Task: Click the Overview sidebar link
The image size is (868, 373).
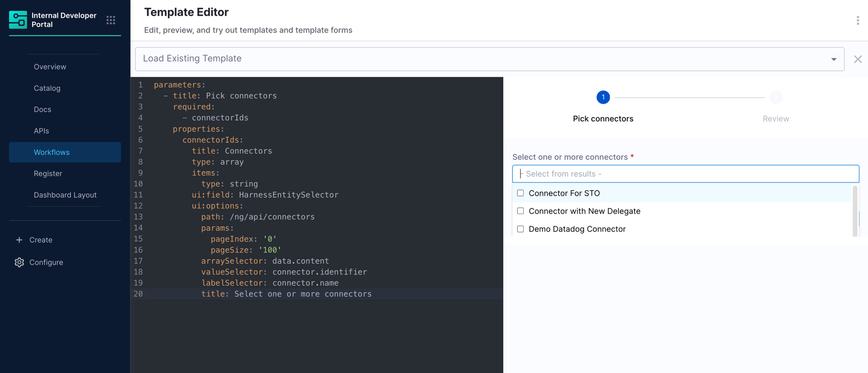Action: [x=50, y=67]
